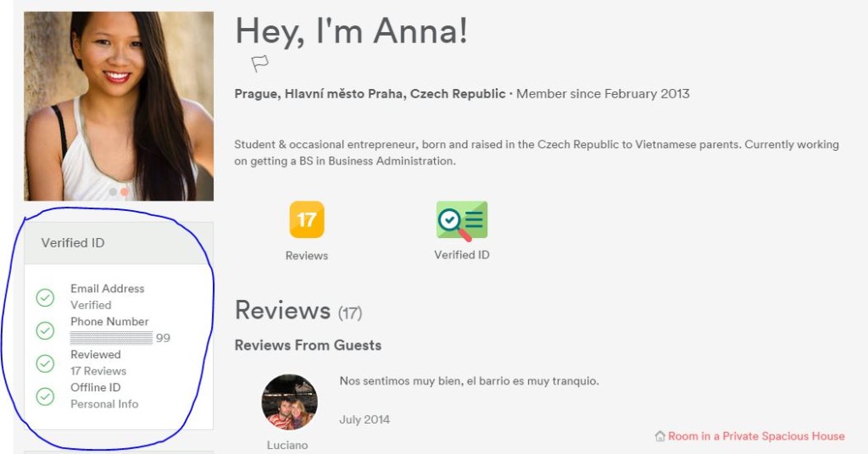The image size is (868, 454).
Task: Click the checkmark next to Reviewed
Action: click(x=46, y=363)
